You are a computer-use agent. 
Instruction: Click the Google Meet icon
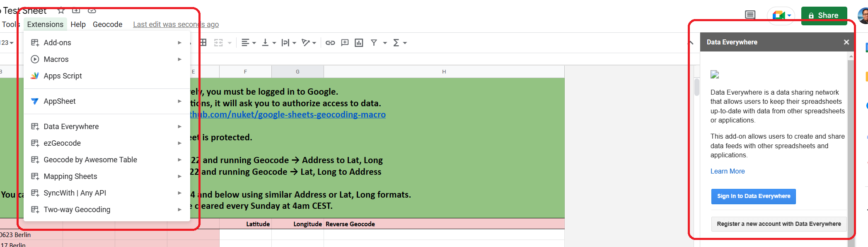pos(779,16)
